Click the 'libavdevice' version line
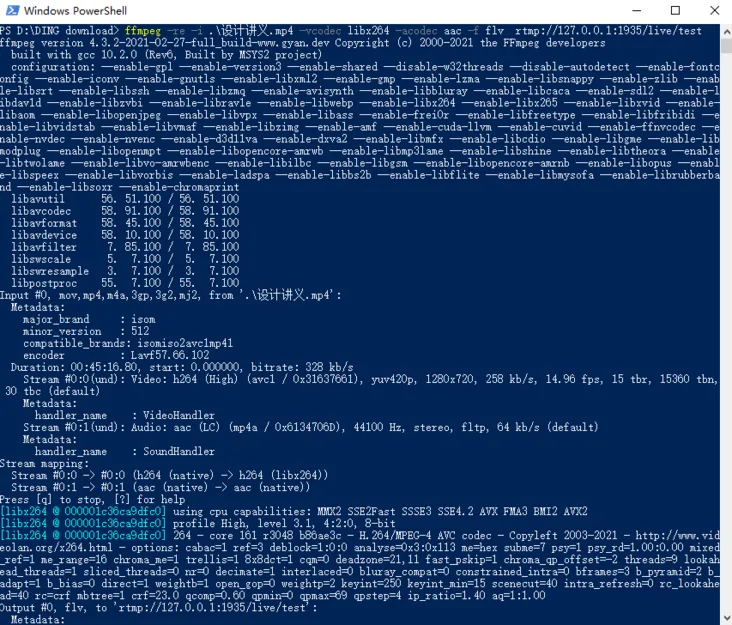 click(x=125, y=235)
